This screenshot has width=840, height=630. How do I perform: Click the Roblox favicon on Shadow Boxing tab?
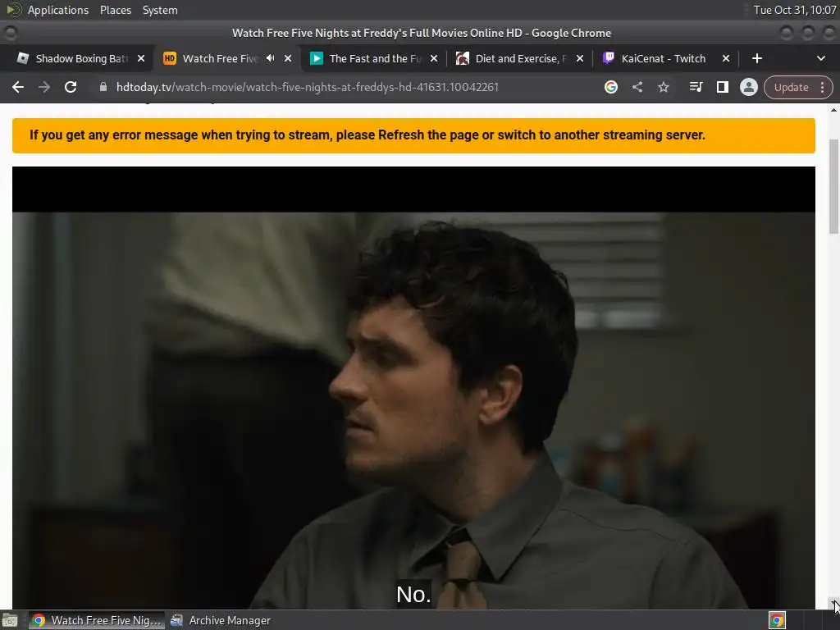pyautogui.click(x=22, y=58)
